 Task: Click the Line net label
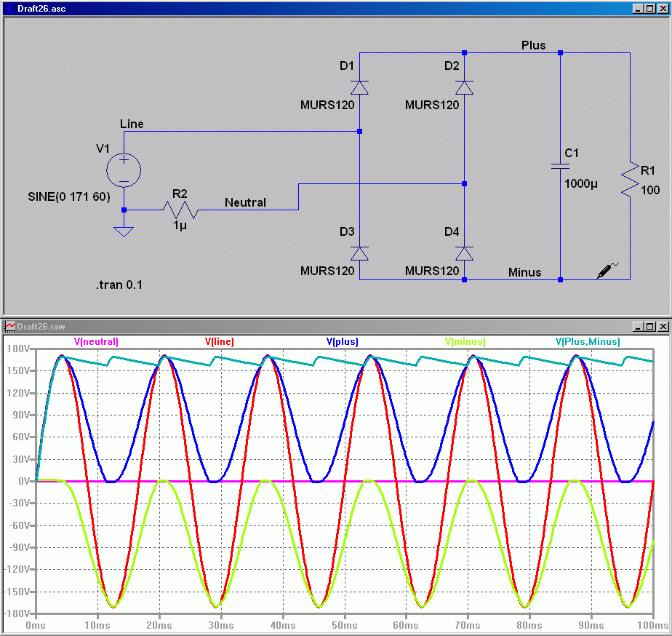pos(132,124)
